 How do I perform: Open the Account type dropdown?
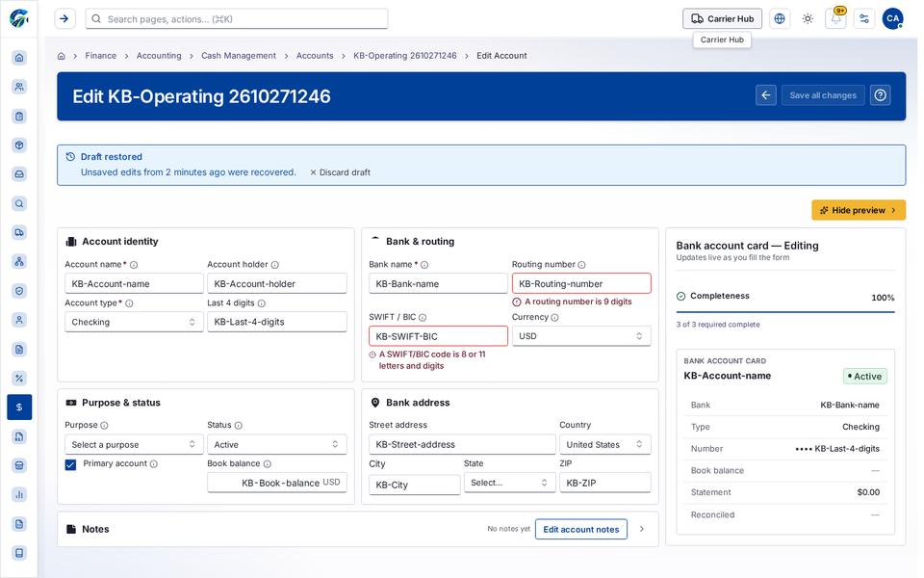(134, 322)
